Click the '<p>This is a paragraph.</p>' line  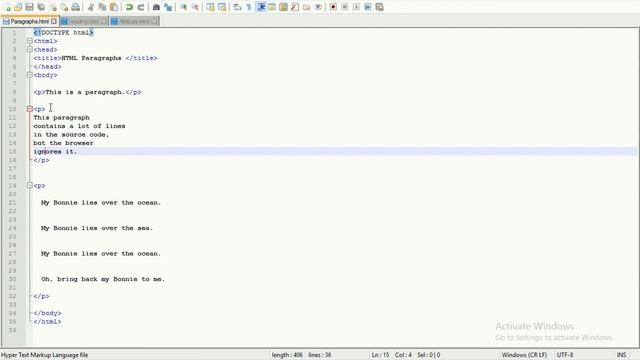(x=87, y=92)
